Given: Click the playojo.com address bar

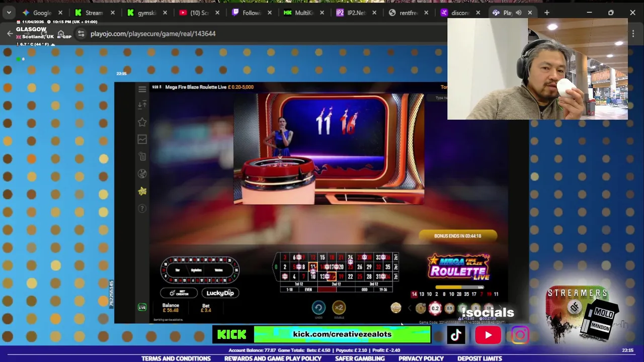Looking at the screenshot, I should 153,34.
